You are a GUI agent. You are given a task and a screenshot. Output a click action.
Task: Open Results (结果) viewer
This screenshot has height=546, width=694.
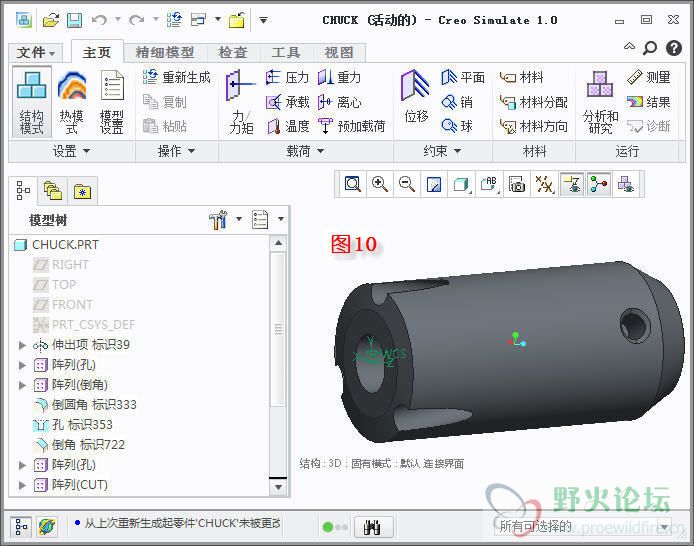point(648,102)
